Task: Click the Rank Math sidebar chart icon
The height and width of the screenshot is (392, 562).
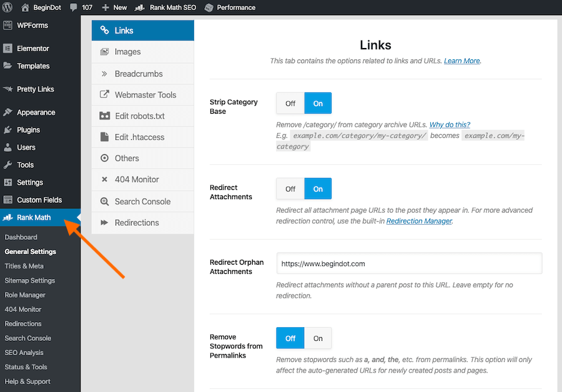Action: click(7, 217)
